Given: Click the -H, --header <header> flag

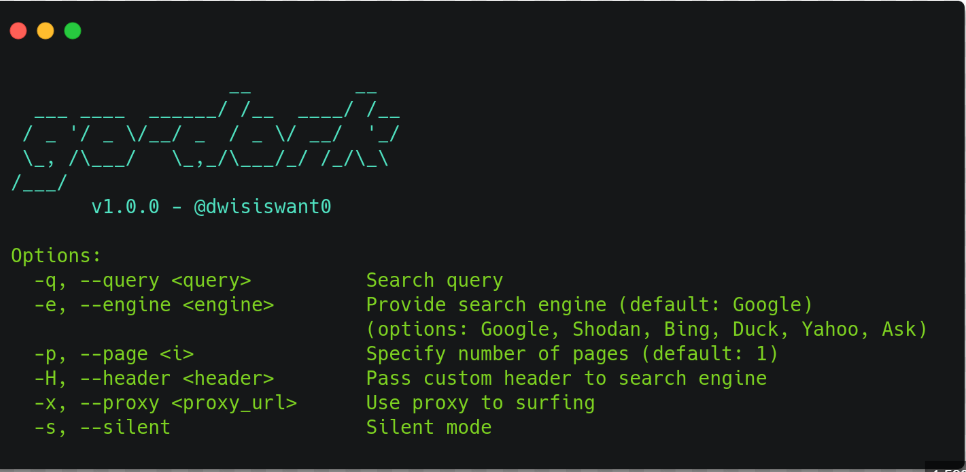Looking at the screenshot, I should pyautogui.click(x=153, y=378).
